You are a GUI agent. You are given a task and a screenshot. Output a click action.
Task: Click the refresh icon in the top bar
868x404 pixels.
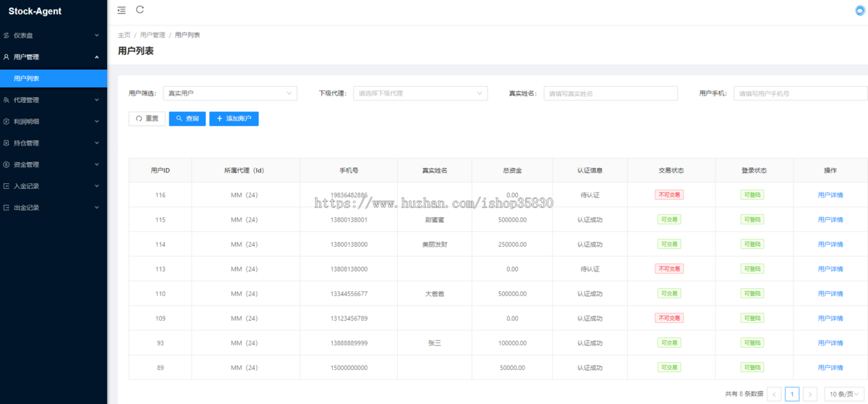(140, 9)
